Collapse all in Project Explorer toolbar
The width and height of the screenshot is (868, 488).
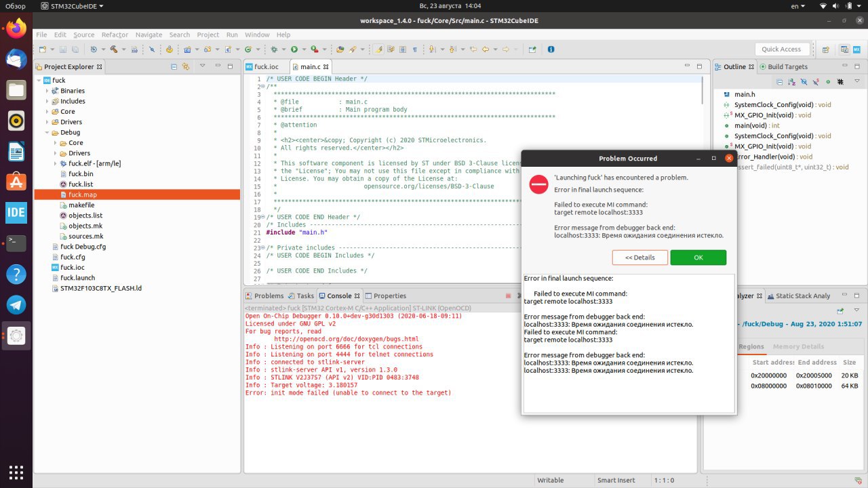[174, 66]
